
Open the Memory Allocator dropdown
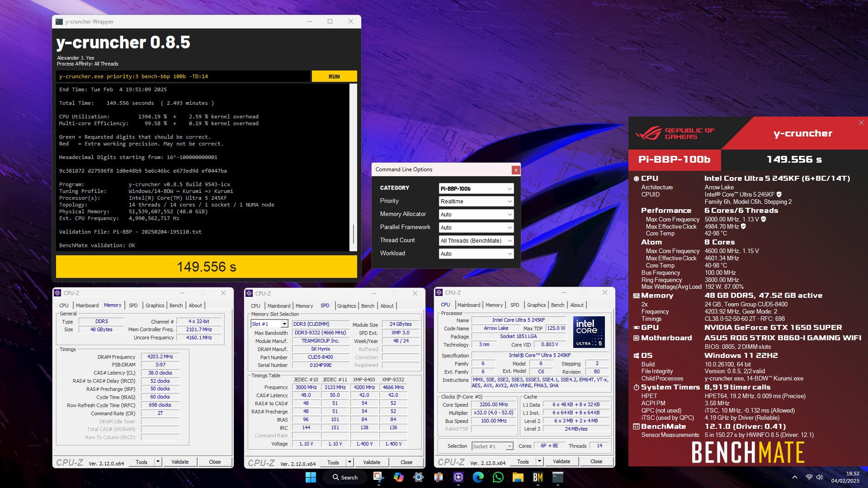point(476,215)
